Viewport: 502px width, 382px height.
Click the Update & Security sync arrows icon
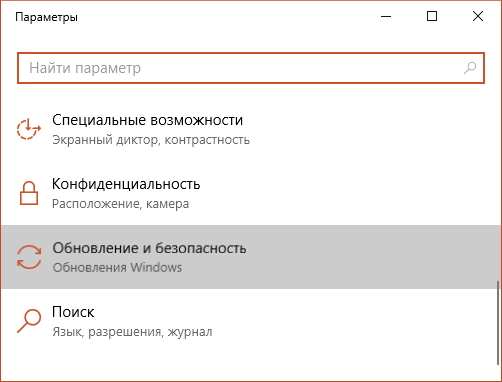[29, 257]
